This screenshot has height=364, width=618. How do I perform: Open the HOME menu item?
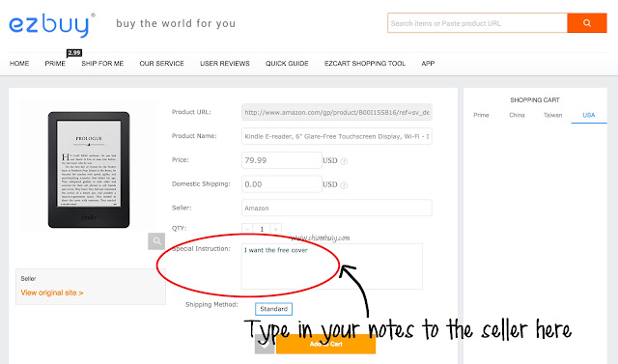coord(19,64)
